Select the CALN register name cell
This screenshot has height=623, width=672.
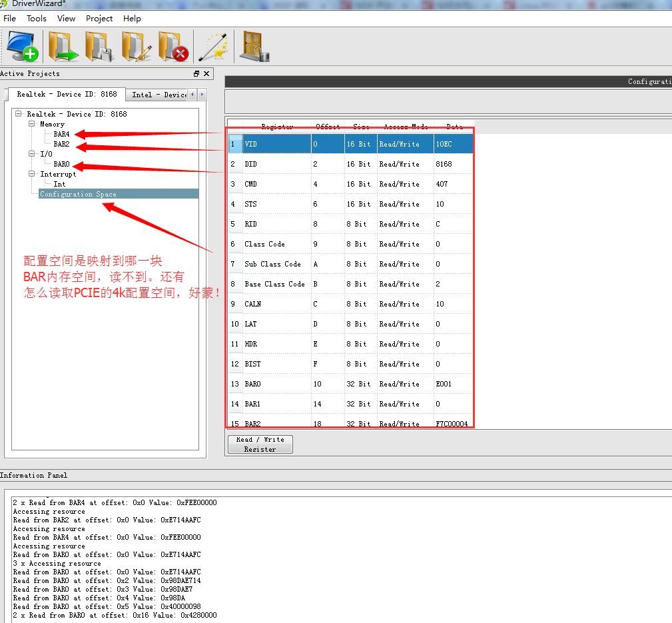(277, 304)
